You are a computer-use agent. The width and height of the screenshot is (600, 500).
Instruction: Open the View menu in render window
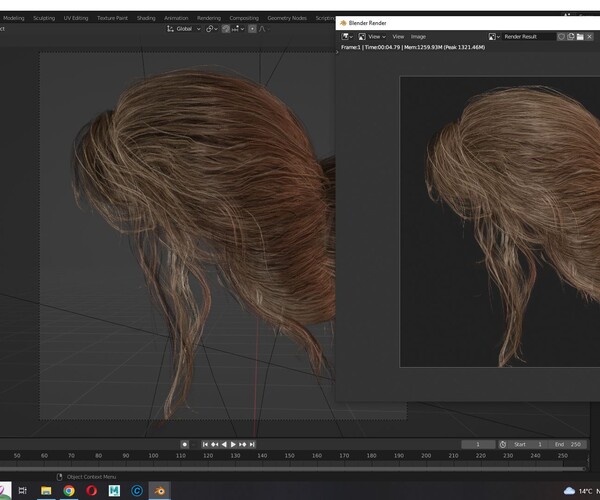[x=398, y=37]
